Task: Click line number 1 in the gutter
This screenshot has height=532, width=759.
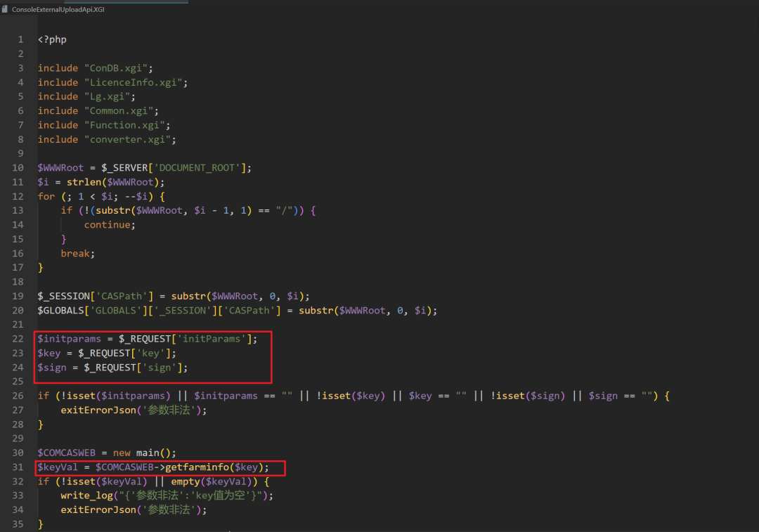Action: coord(21,39)
